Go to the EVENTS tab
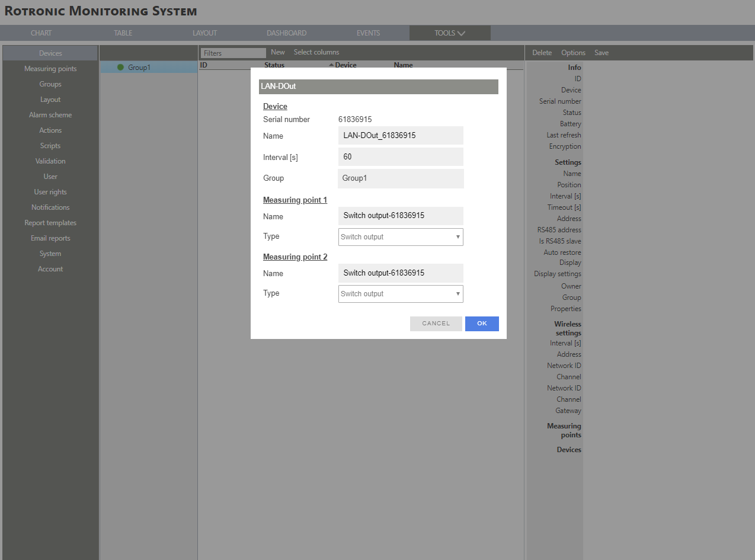 coord(369,33)
